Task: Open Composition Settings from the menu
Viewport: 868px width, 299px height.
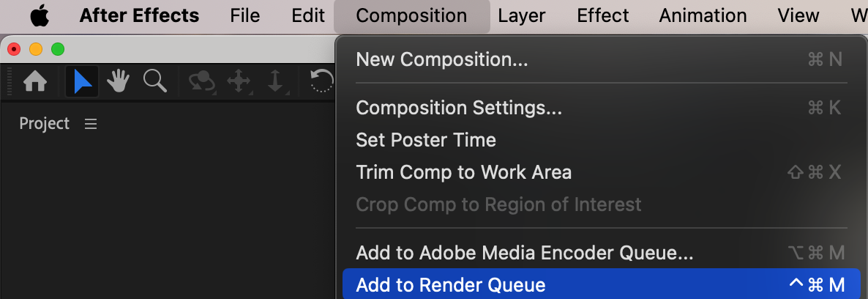Action: coord(459,108)
